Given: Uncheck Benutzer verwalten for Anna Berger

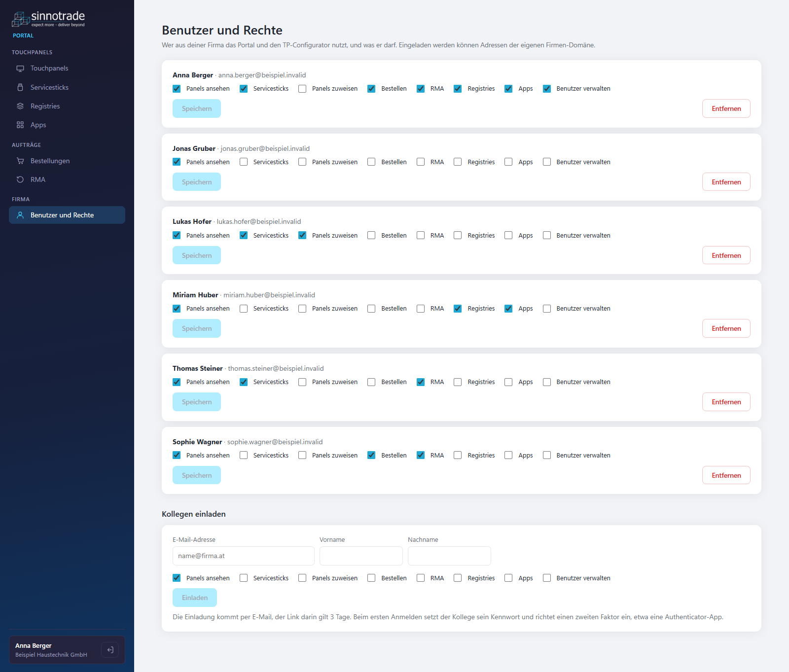Looking at the screenshot, I should point(547,89).
